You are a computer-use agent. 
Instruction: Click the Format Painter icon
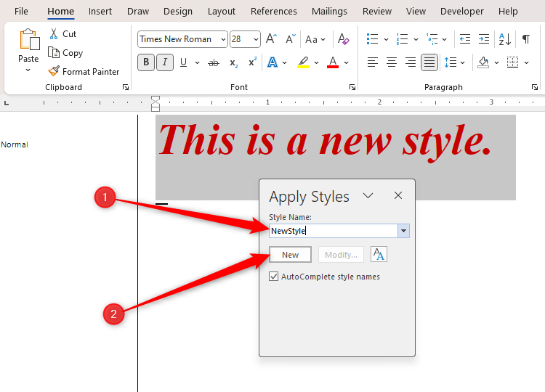[x=54, y=72]
